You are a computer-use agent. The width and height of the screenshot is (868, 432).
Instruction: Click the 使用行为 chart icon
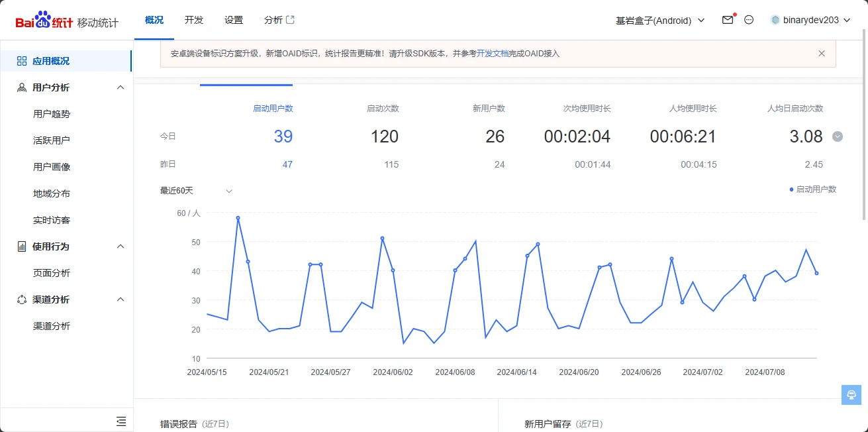tap(22, 246)
